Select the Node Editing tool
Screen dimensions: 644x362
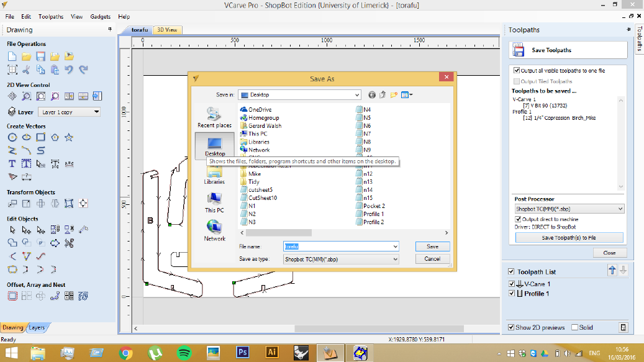pos(26,229)
